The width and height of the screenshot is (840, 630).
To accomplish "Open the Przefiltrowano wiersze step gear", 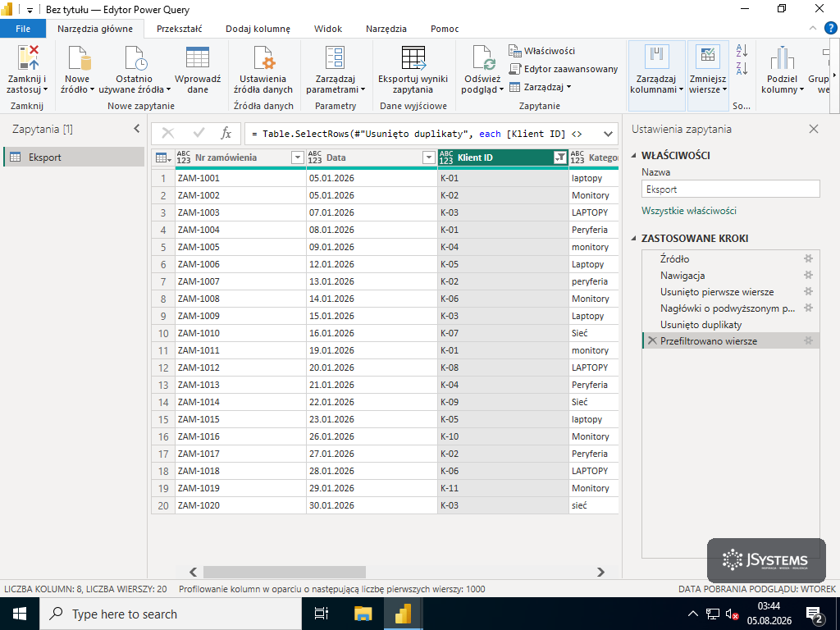I will pos(808,340).
